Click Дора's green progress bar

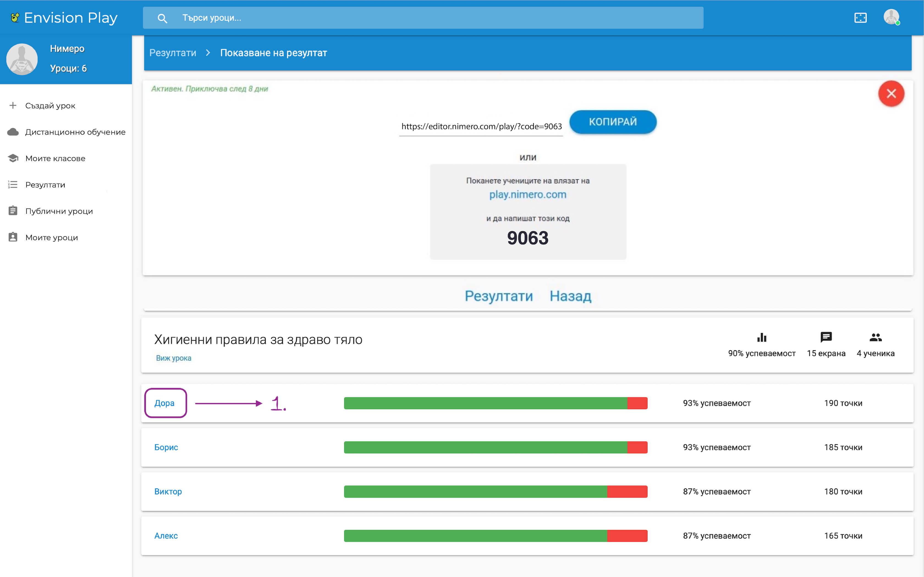pyautogui.click(x=485, y=403)
